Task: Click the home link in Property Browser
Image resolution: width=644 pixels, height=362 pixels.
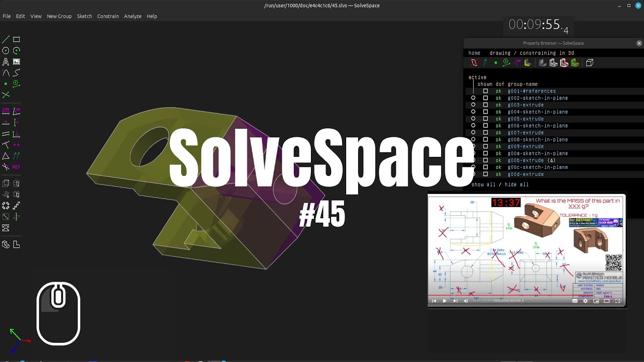Action: click(x=474, y=53)
